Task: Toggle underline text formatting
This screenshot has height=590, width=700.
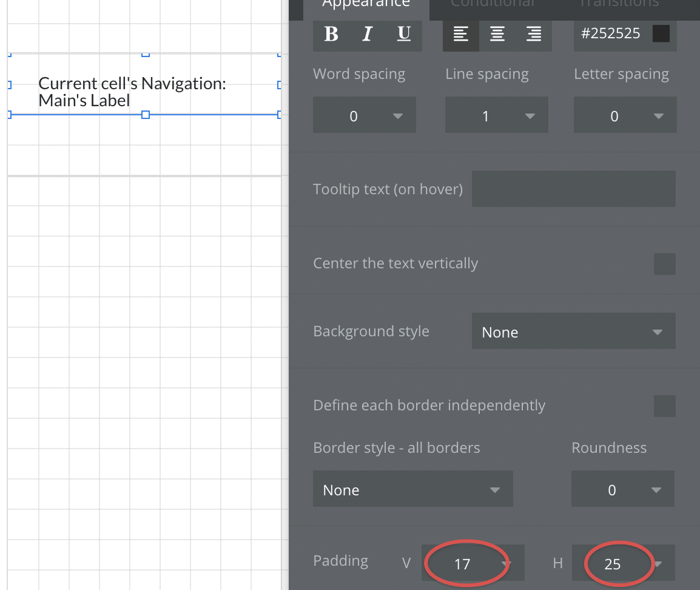Action: [x=404, y=34]
